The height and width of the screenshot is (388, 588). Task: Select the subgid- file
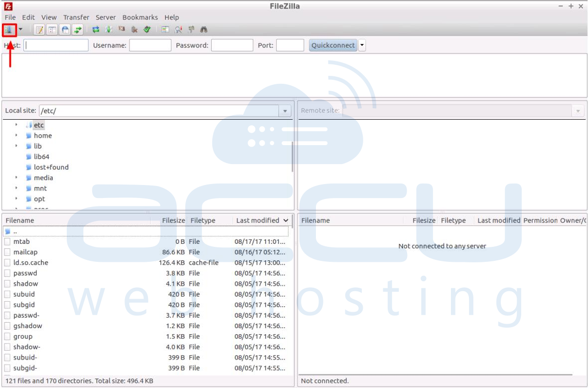tap(146, 368)
